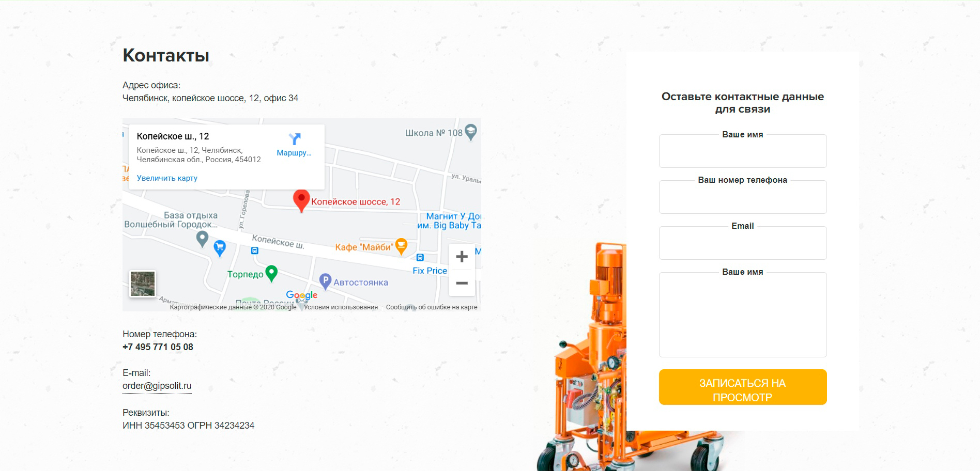Click the large Ваше имя text area
The height and width of the screenshot is (471, 980).
(743, 315)
